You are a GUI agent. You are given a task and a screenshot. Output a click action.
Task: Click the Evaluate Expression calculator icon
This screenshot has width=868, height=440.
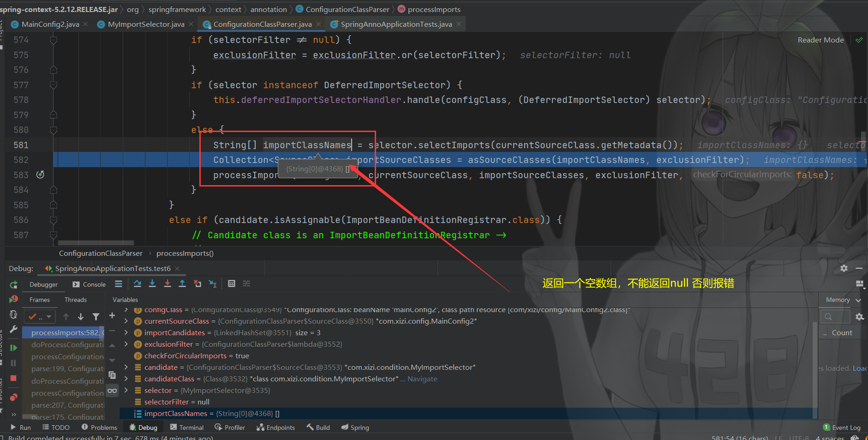point(232,283)
